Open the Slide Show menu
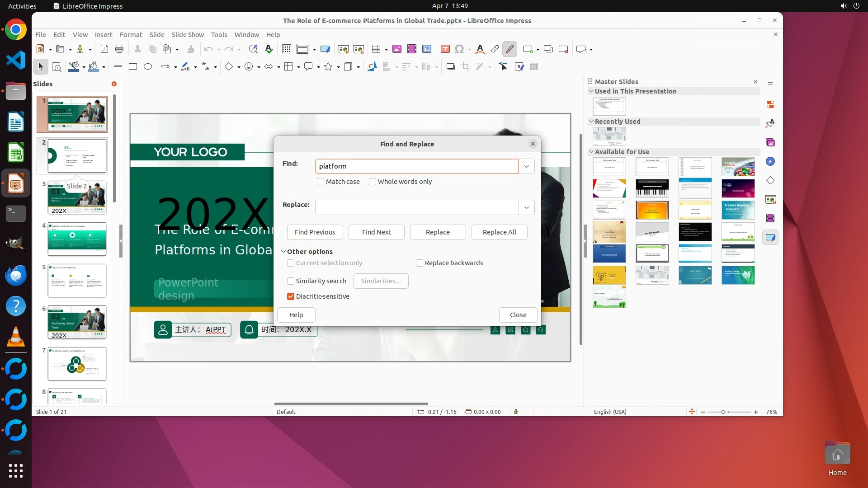 (x=188, y=35)
